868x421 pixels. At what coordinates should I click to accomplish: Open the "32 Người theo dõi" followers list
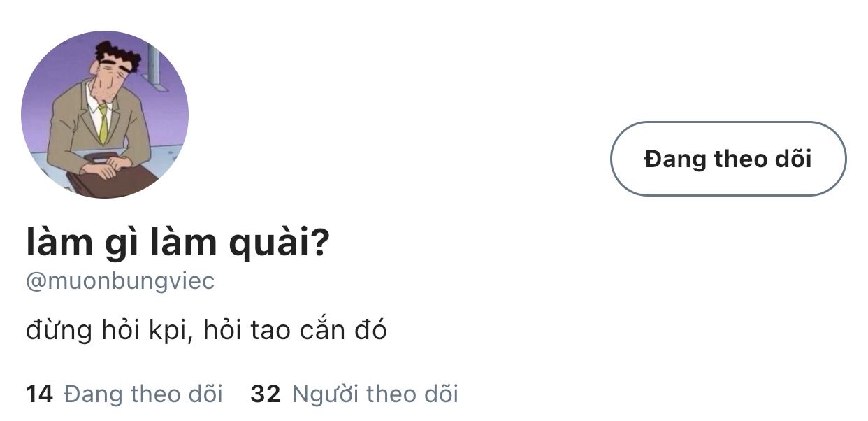coord(354,394)
